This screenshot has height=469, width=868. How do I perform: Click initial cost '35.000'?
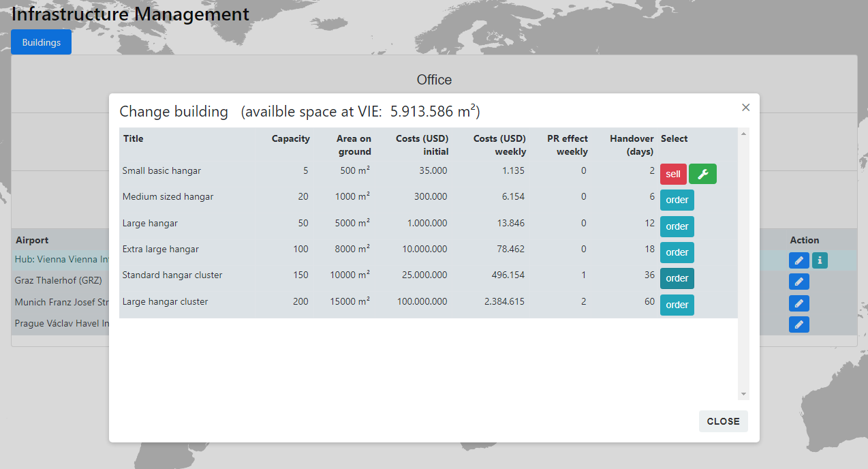(433, 170)
